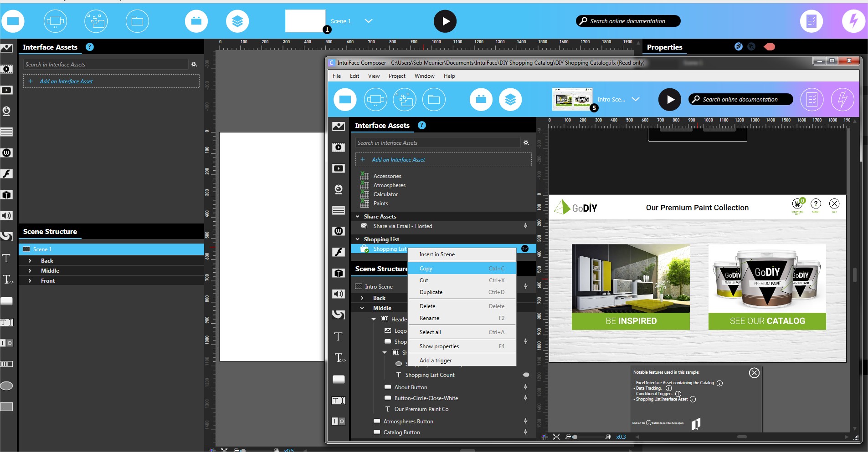Select webcam asset tool in foreground Composer window

tap(338, 189)
